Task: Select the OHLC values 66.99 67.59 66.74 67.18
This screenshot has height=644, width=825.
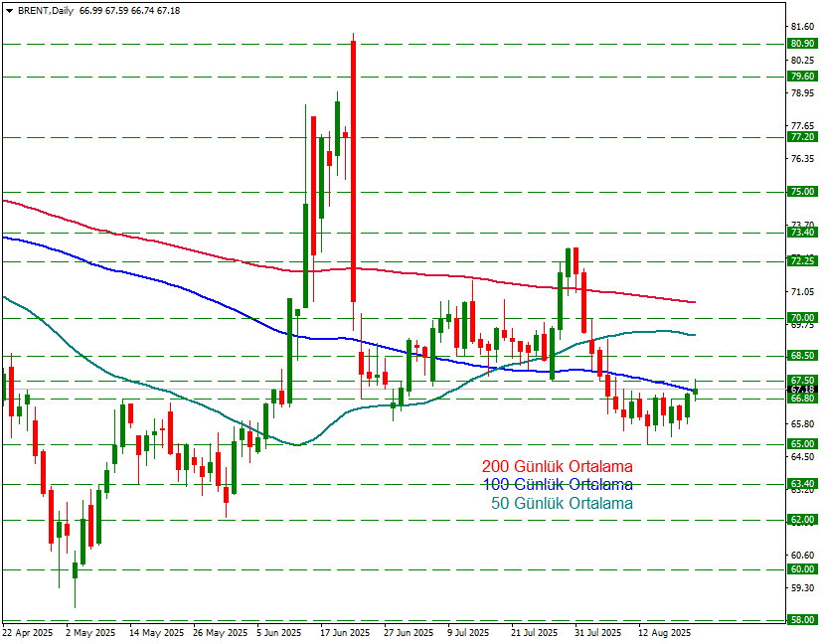Action: [x=130, y=11]
